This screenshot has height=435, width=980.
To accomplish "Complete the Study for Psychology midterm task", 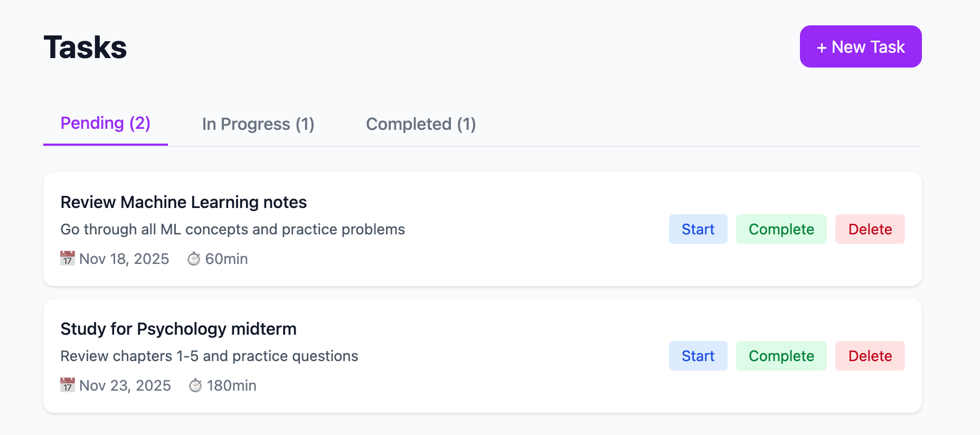I will 781,356.
